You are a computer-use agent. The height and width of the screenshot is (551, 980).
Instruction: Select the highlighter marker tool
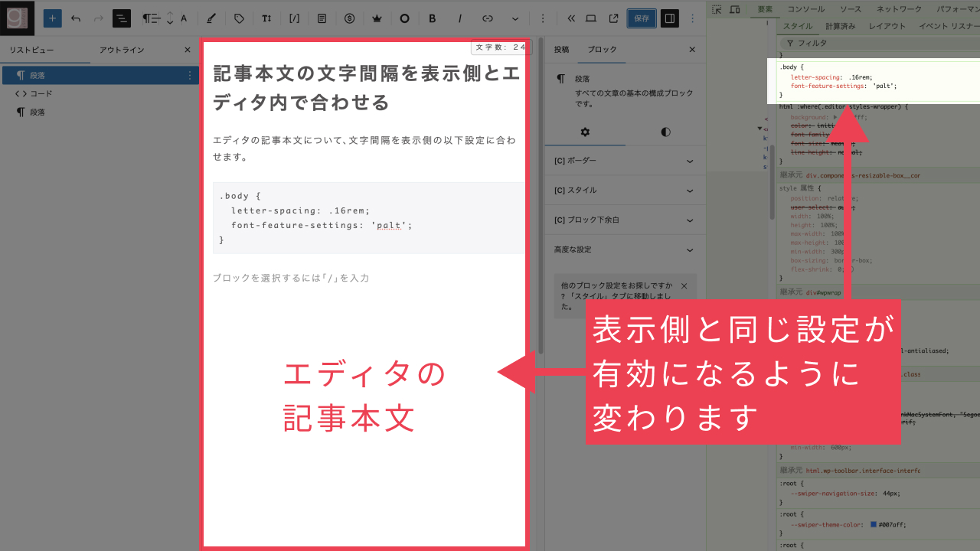click(x=211, y=18)
